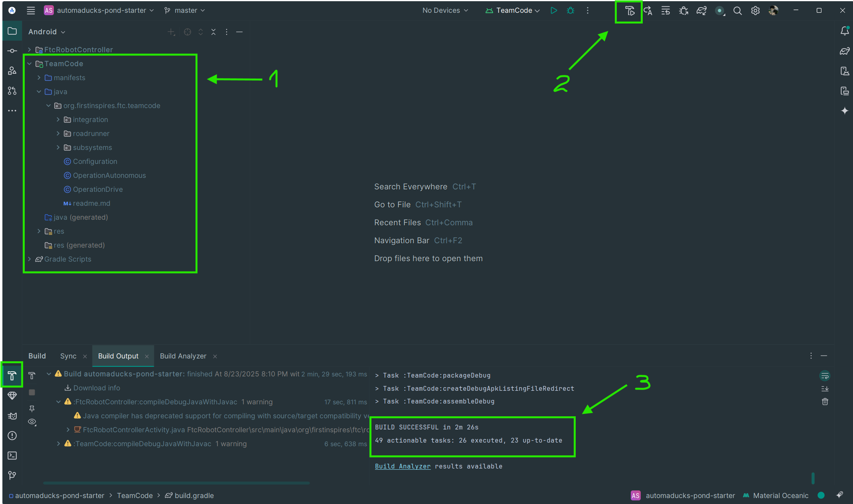Click the Build Analyzer results link
The width and height of the screenshot is (853, 504).
403,466
